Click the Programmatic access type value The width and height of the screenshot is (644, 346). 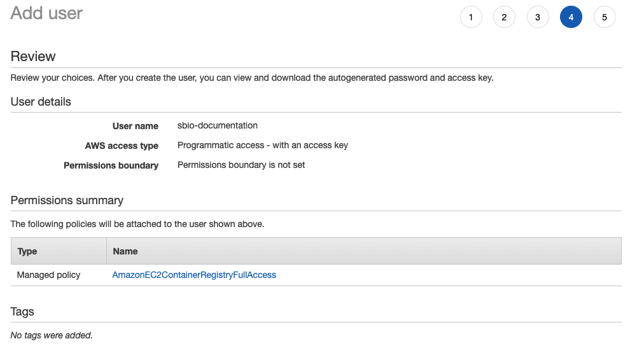(263, 145)
